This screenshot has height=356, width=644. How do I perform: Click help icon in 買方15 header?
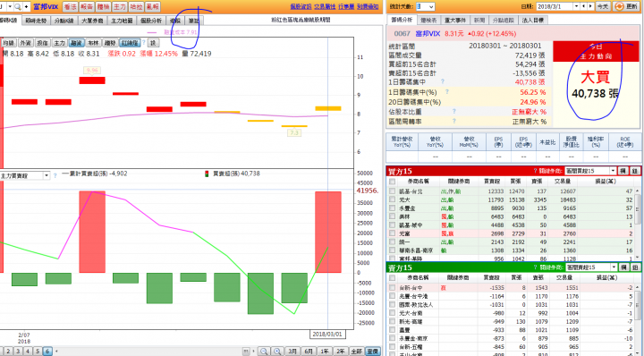(x=535, y=171)
